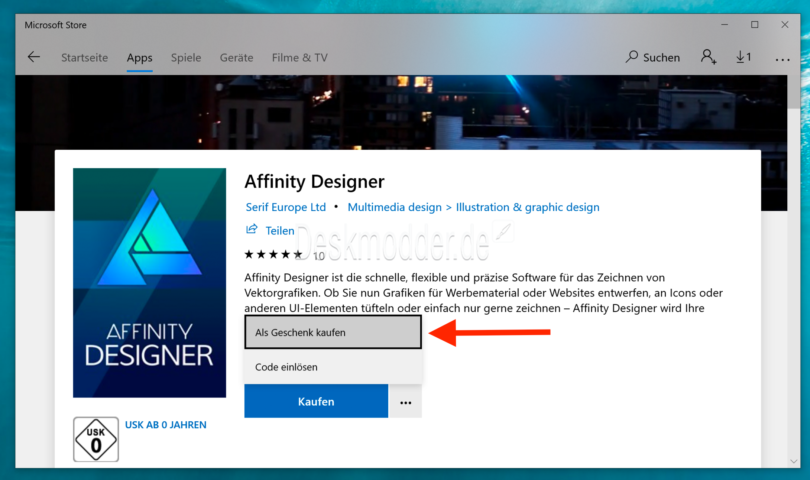Open the user account sign-in icon
The width and height of the screenshot is (810, 480).
pyautogui.click(x=708, y=57)
